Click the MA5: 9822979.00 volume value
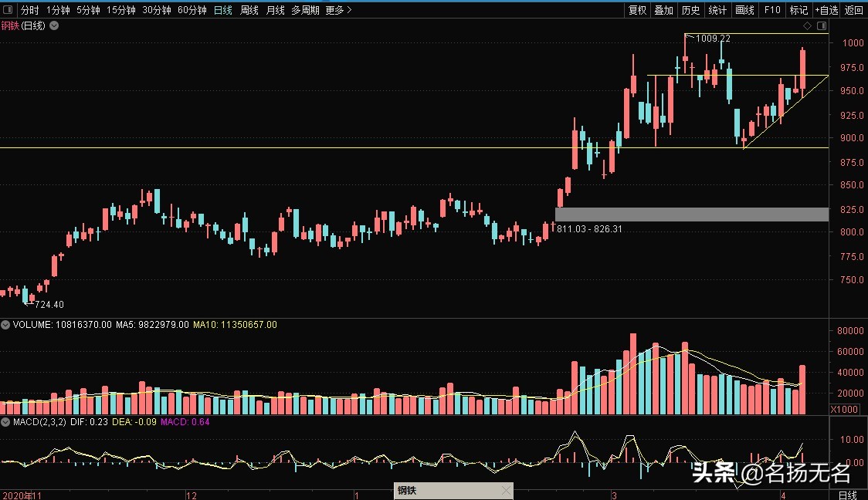The height and width of the screenshot is (500, 868). [152, 325]
